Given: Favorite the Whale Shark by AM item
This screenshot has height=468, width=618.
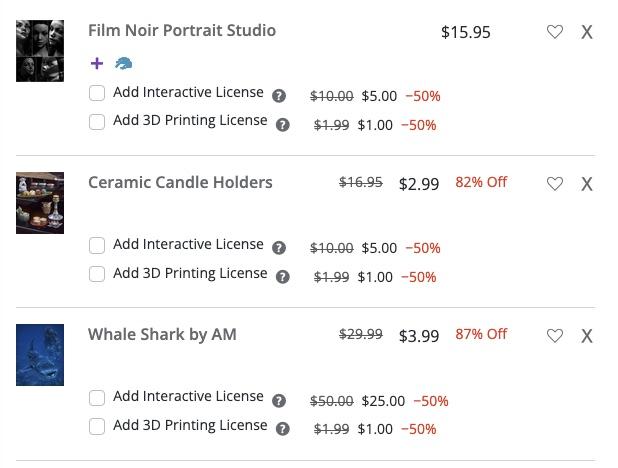Looking at the screenshot, I should point(555,336).
